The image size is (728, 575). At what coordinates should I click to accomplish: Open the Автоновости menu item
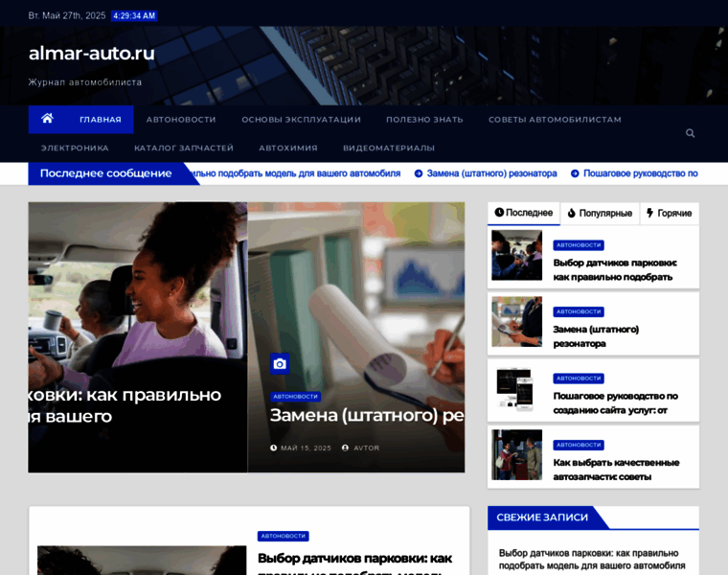181,120
